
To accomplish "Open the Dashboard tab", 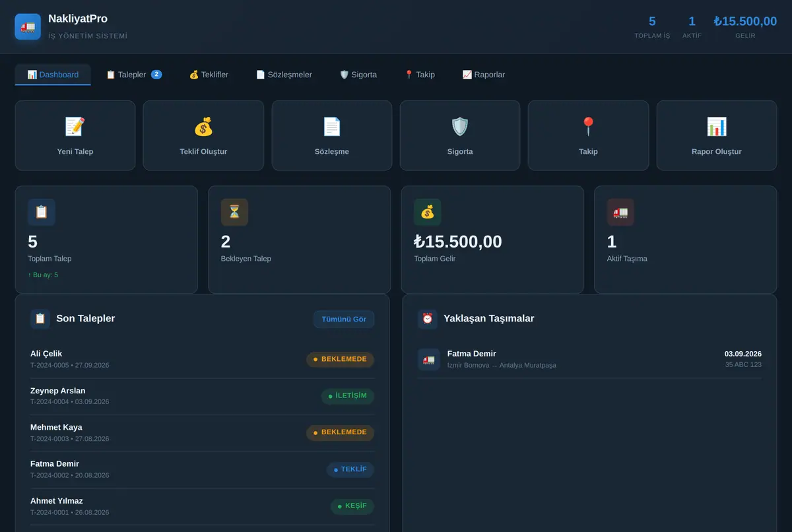I will [53, 75].
